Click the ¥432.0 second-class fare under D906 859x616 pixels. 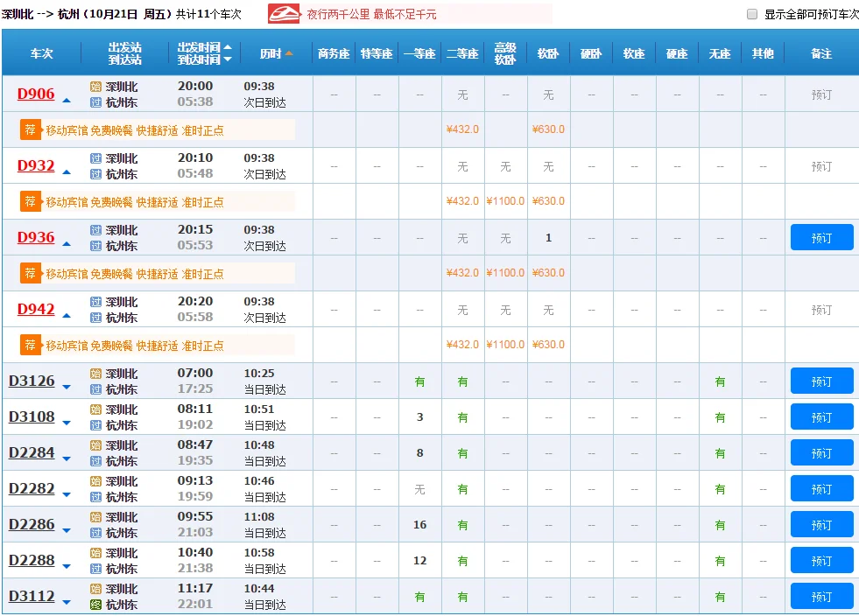pos(462,129)
